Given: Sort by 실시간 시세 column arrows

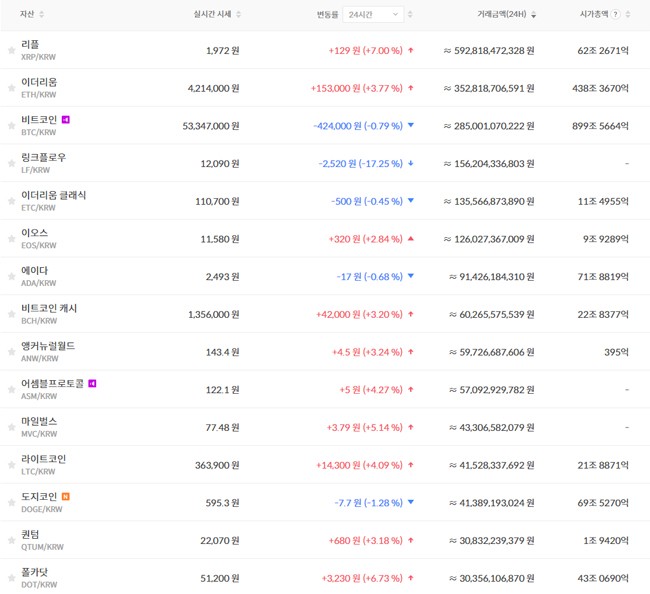Looking at the screenshot, I should [x=238, y=15].
